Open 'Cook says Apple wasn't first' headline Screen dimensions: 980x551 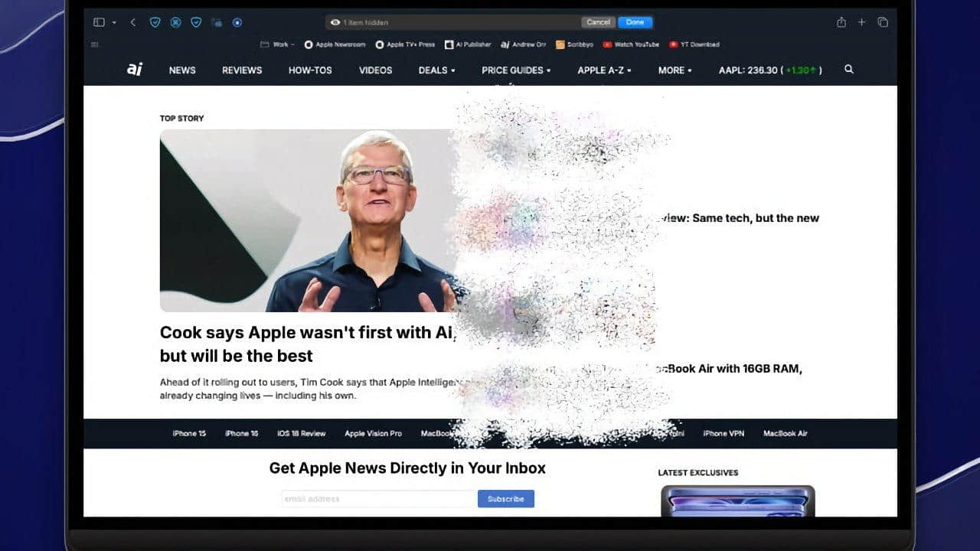tap(308, 344)
